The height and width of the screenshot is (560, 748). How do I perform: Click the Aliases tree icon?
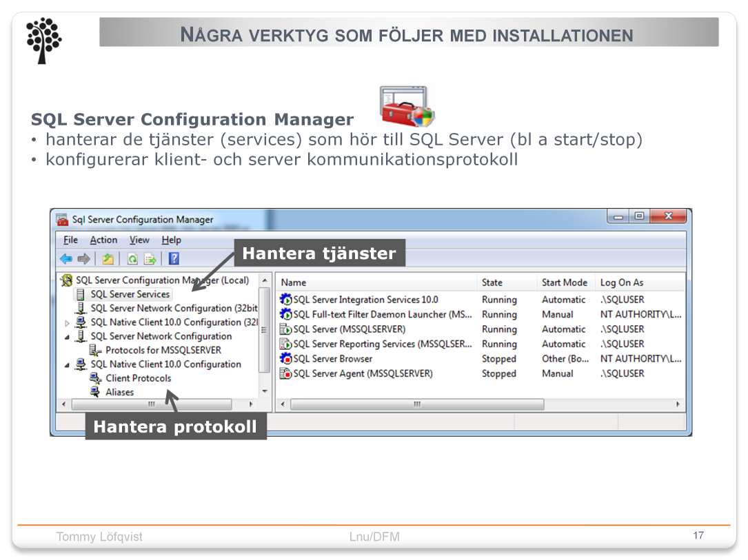click(95, 392)
